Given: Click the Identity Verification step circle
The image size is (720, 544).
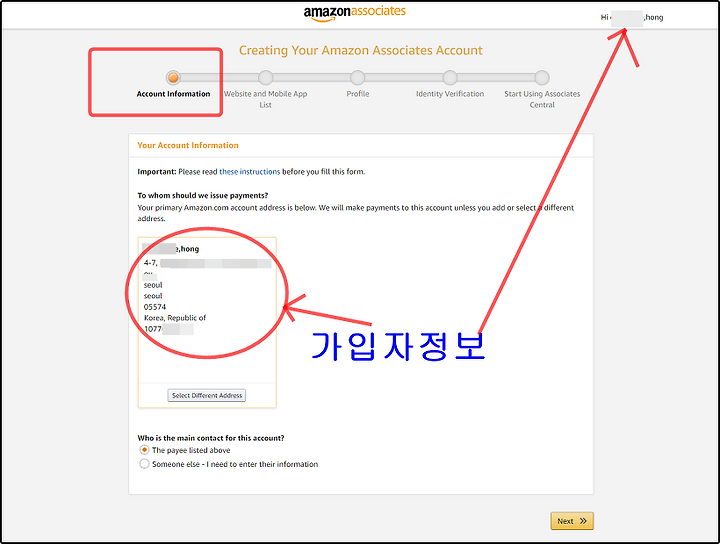Looking at the screenshot, I should point(450,78).
